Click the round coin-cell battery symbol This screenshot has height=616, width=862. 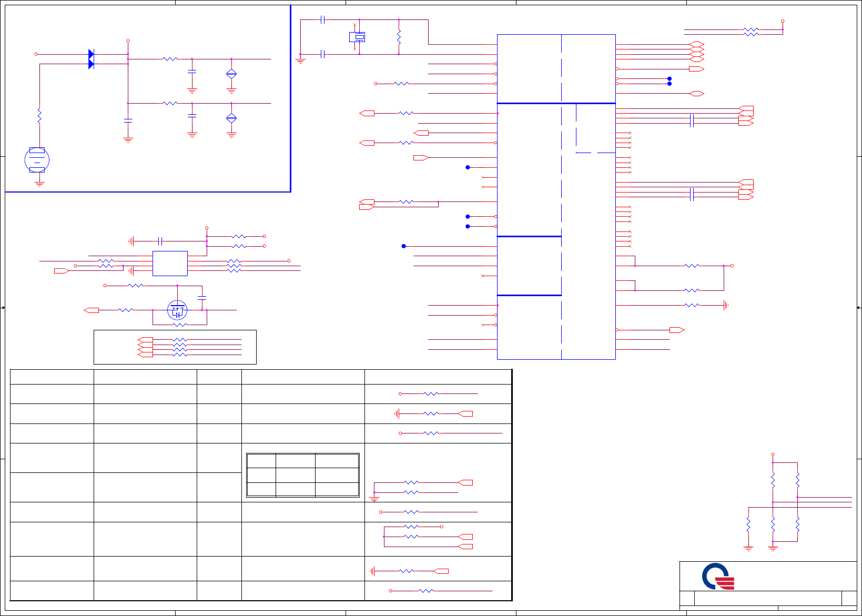pos(37,160)
